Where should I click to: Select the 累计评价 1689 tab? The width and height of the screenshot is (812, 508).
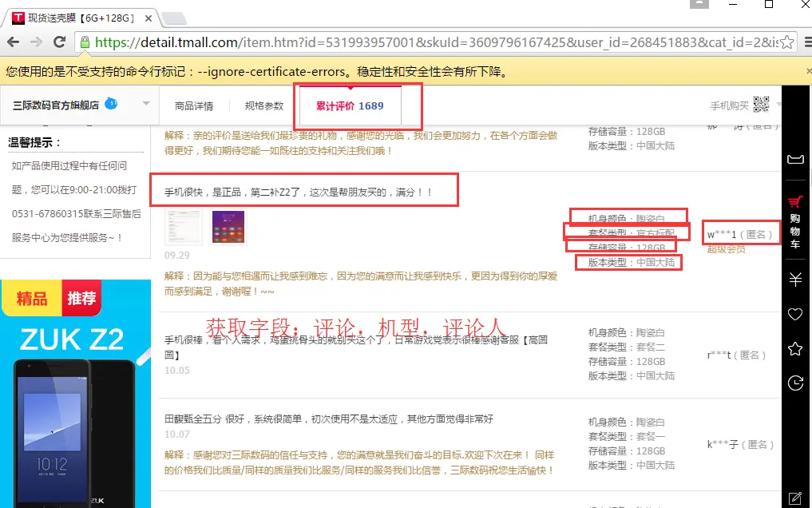click(350, 105)
